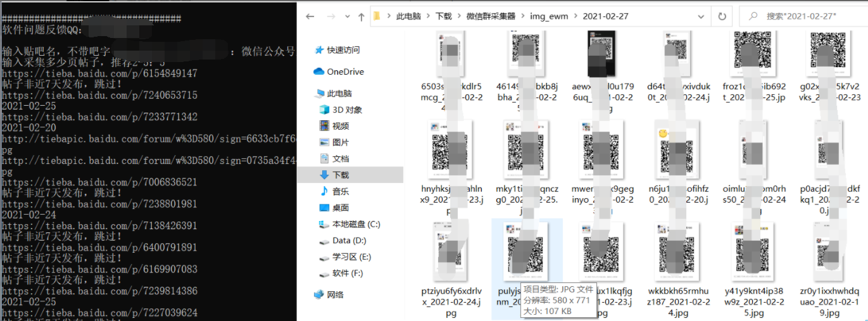The height and width of the screenshot is (321, 868).
Task: Click the Back navigation arrow
Action: [310, 16]
